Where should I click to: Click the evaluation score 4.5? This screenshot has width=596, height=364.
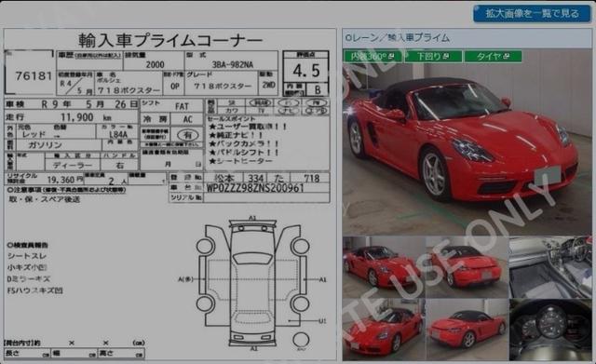pos(306,71)
